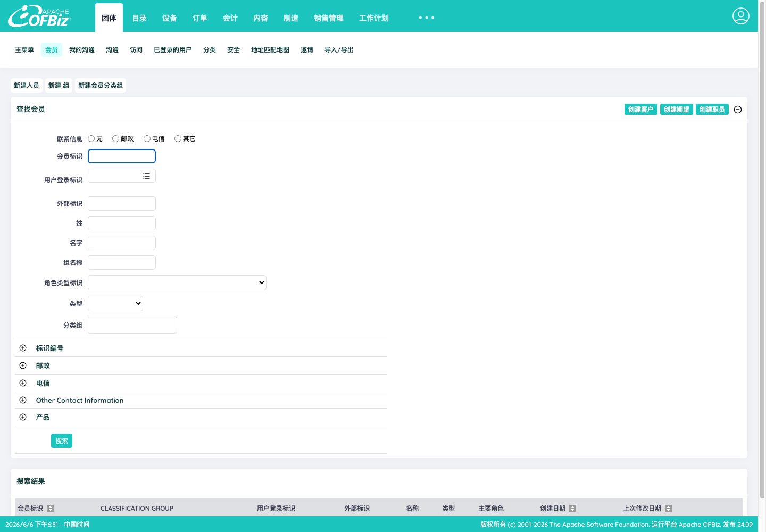Click the 创建职员 button

click(x=712, y=110)
